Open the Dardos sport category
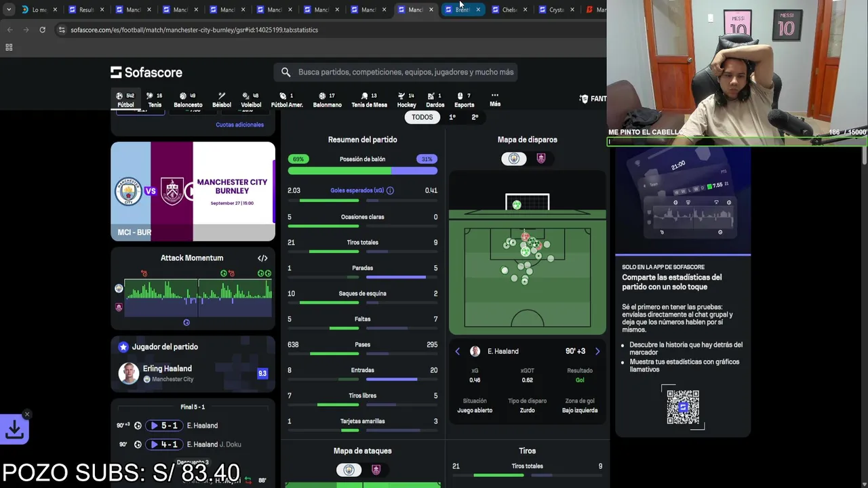This screenshot has width=868, height=488. pyautogui.click(x=435, y=100)
